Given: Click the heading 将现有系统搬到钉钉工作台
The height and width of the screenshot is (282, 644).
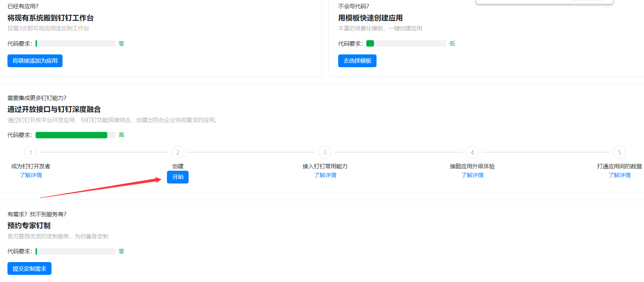Looking at the screenshot, I should click(x=50, y=18).
